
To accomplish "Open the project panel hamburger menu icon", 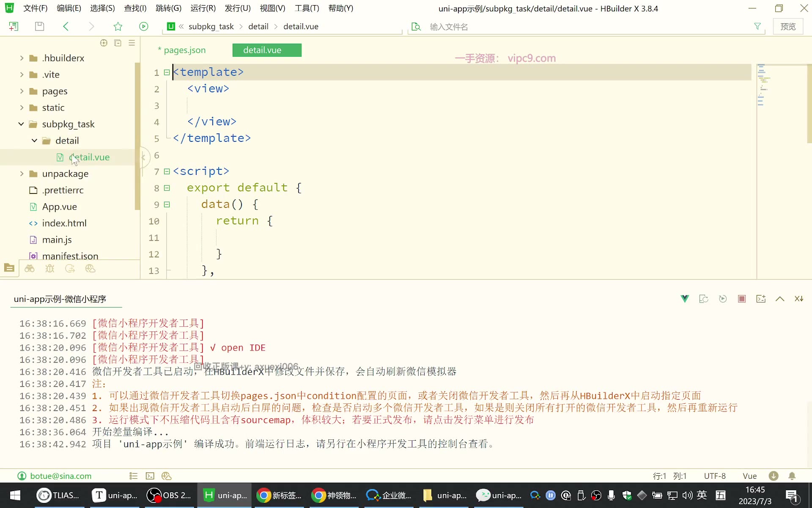I will (132, 43).
